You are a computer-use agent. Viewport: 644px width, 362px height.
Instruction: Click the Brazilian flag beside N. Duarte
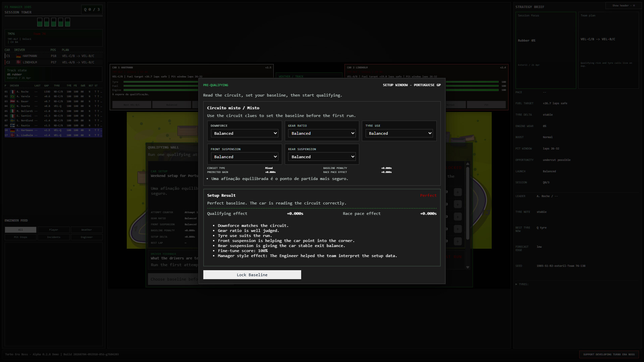click(12, 106)
